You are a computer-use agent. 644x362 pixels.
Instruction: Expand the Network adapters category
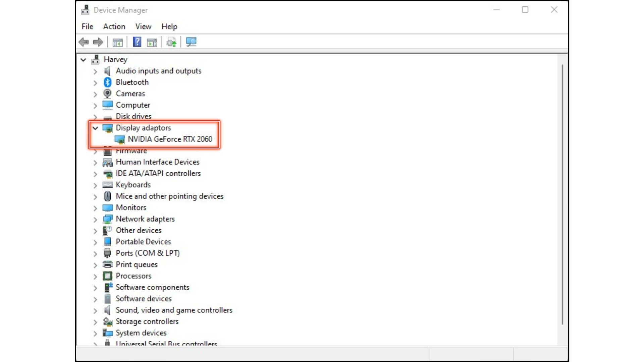[95, 220]
